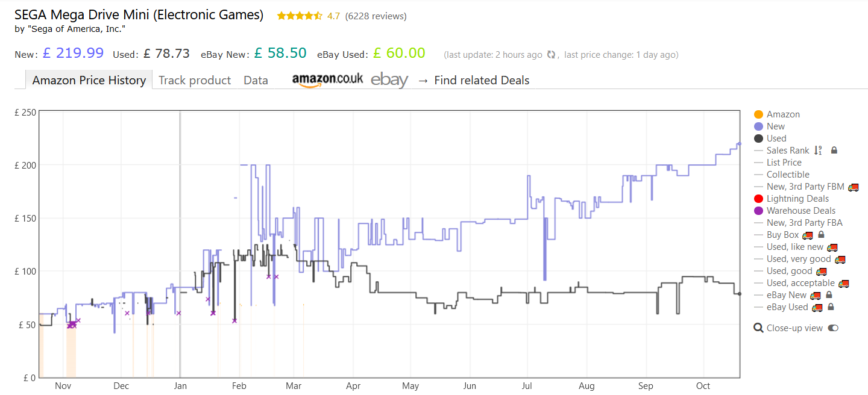Show the List Price series in legend
This screenshot has width=868, height=395.
[784, 163]
